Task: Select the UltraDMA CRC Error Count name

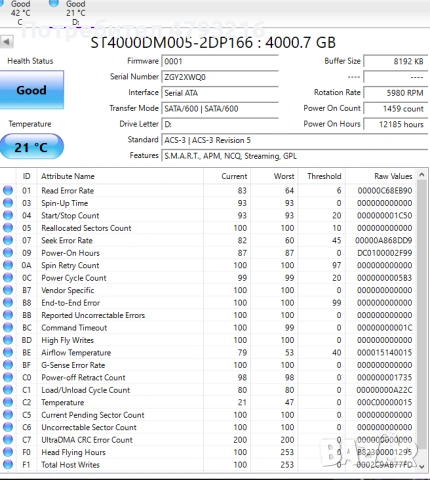Action: click(87, 440)
